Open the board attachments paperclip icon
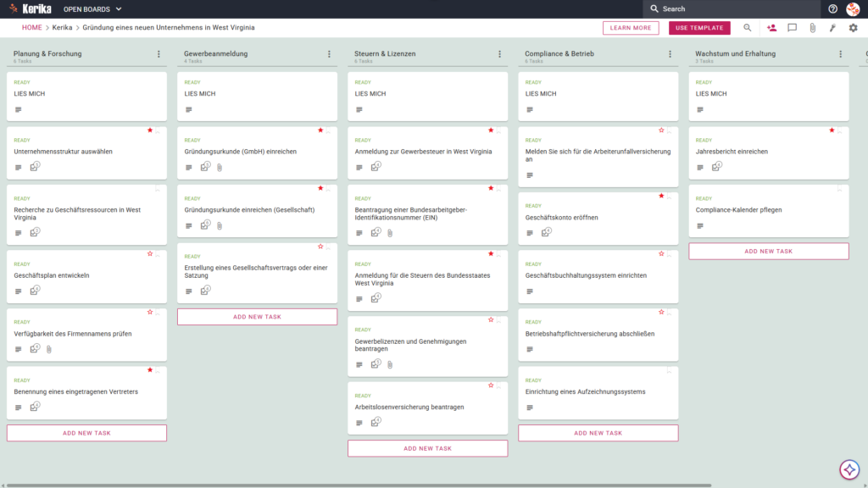Image resolution: width=868 pixels, height=488 pixels. tap(813, 28)
